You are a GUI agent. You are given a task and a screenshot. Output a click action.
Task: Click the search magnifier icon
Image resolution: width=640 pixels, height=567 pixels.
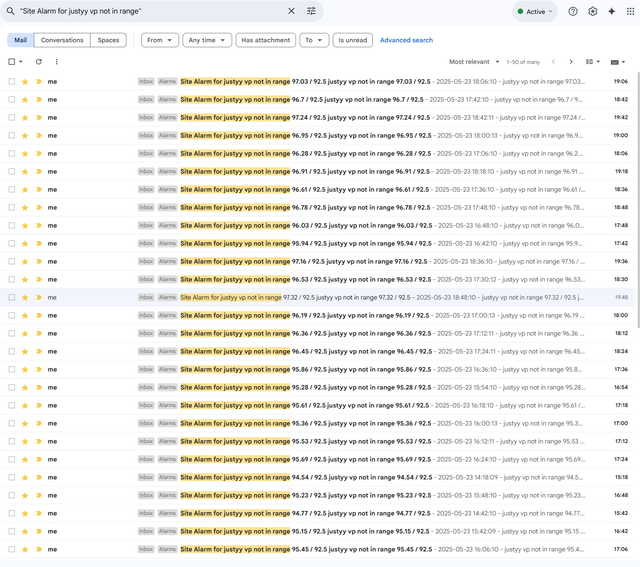click(x=11, y=11)
